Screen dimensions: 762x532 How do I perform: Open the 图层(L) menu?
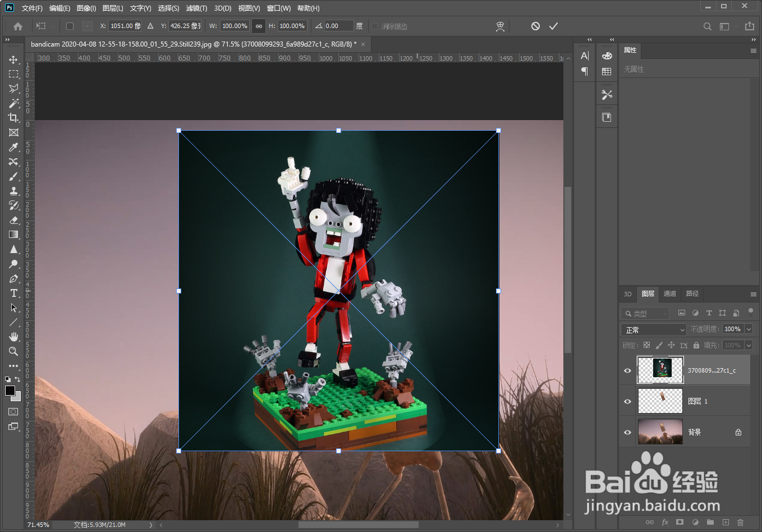[x=113, y=8]
